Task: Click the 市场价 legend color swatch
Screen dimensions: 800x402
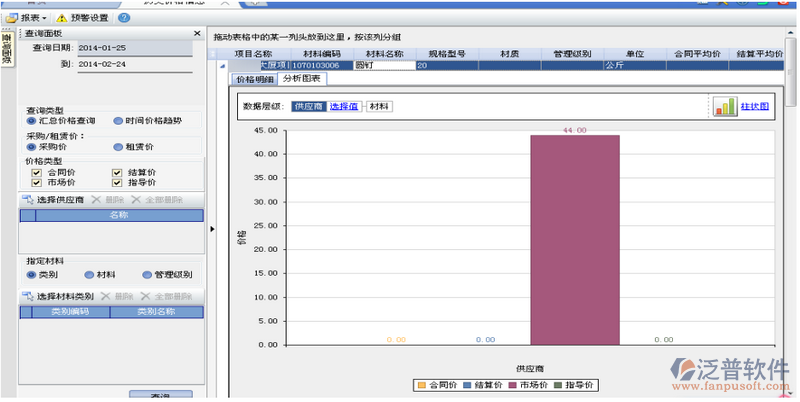Action: coord(514,385)
